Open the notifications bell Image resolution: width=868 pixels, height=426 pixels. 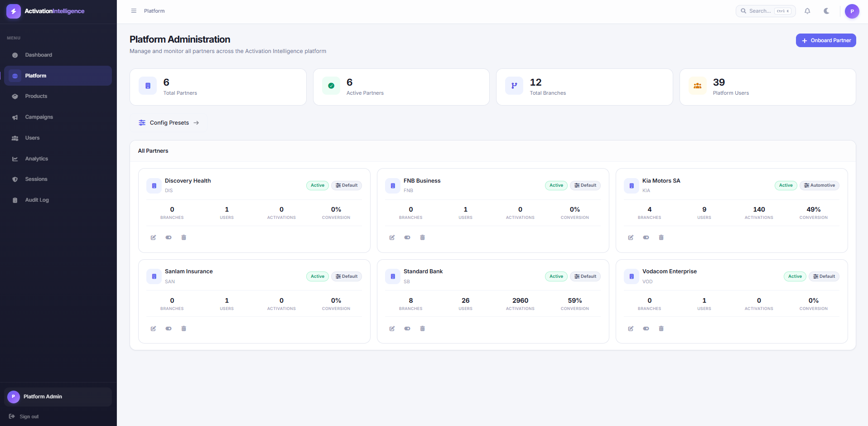[807, 11]
